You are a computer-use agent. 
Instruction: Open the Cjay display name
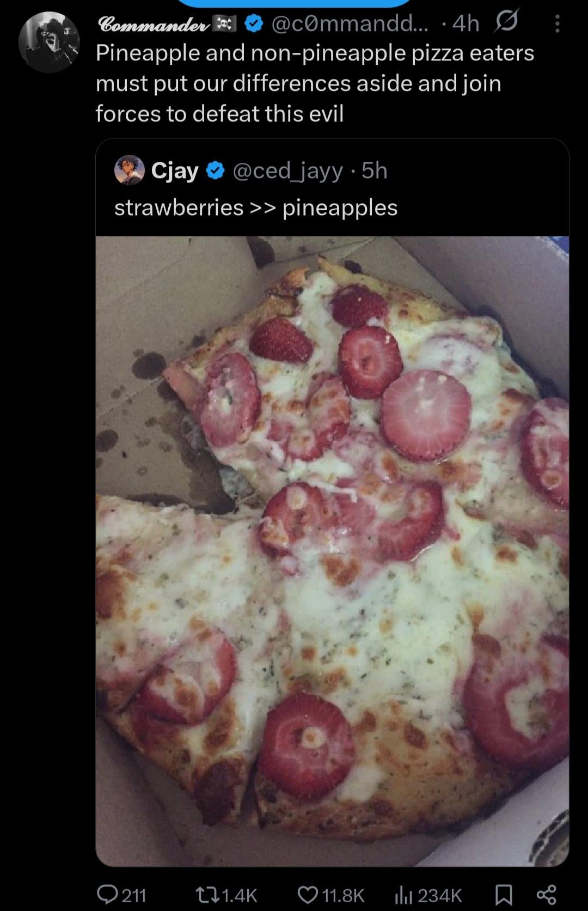(x=175, y=171)
